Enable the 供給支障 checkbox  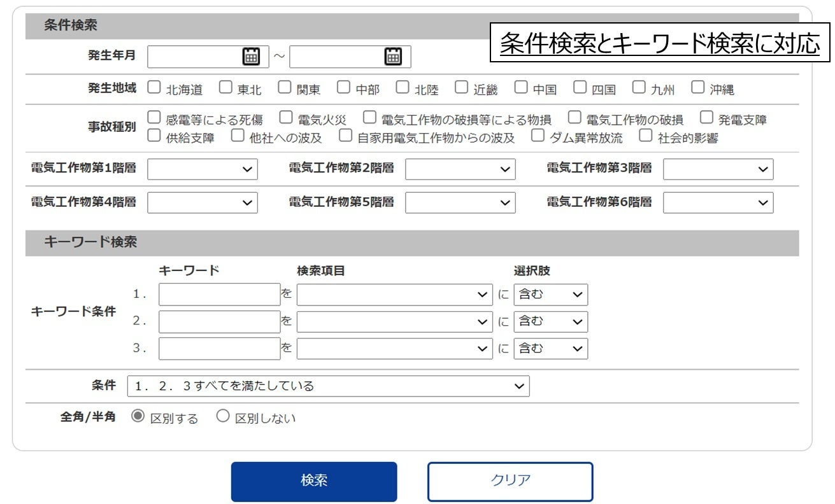pos(153,135)
